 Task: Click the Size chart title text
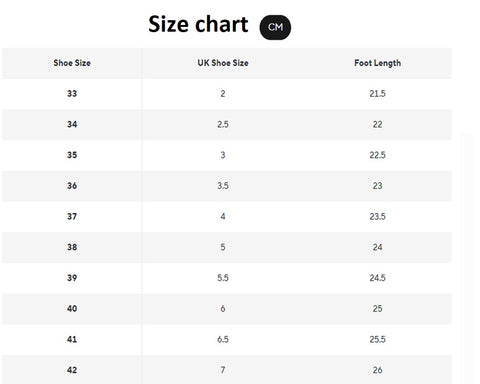click(198, 25)
